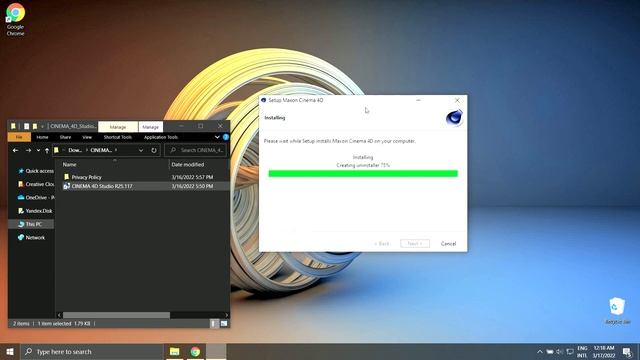Click the 3/16/2022 5:57 PM date cell
The image size is (640, 360).
tap(192, 177)
